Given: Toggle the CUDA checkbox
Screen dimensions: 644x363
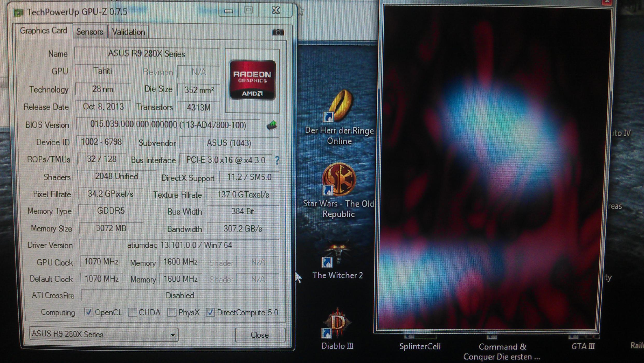Looking at the screenshot, I should [133, 312].
